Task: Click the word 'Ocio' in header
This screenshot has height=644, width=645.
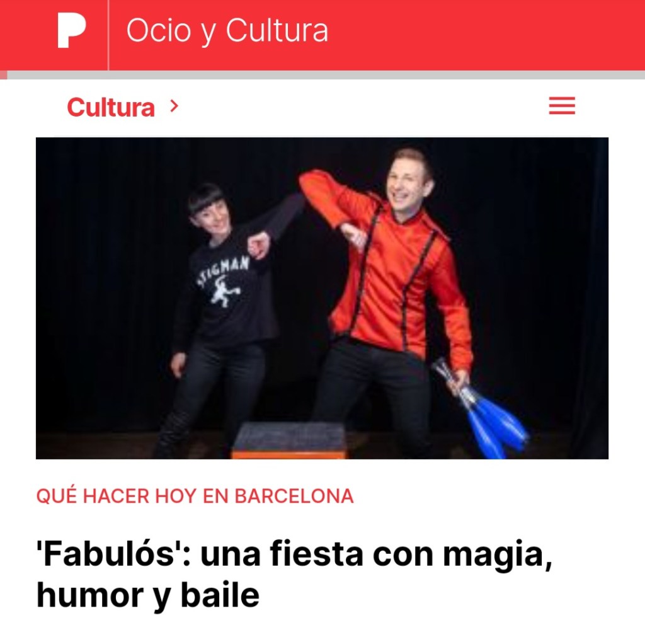Action: pyautogui.click(x=159, y=30)
